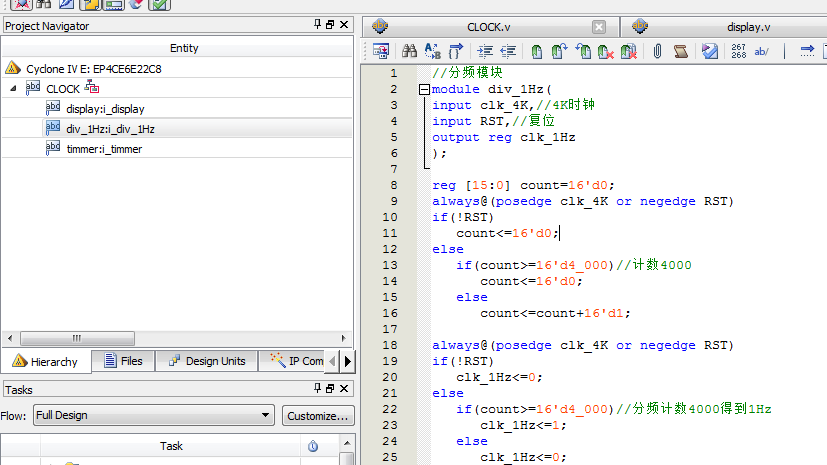Open the Files tab

tap(123, 361)
